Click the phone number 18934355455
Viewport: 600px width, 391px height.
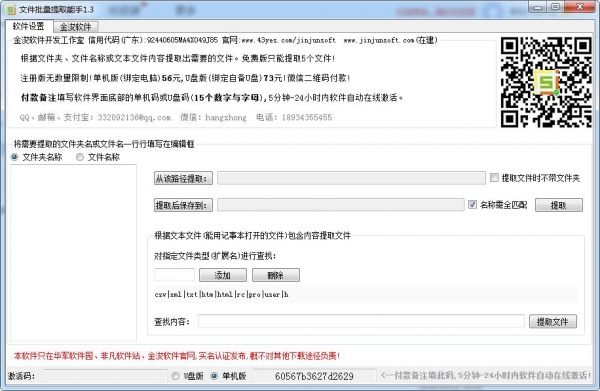coord(307,117)
